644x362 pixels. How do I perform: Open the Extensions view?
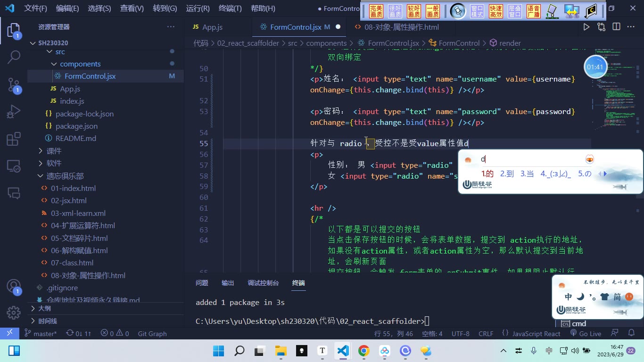click(x=14, y=139)
